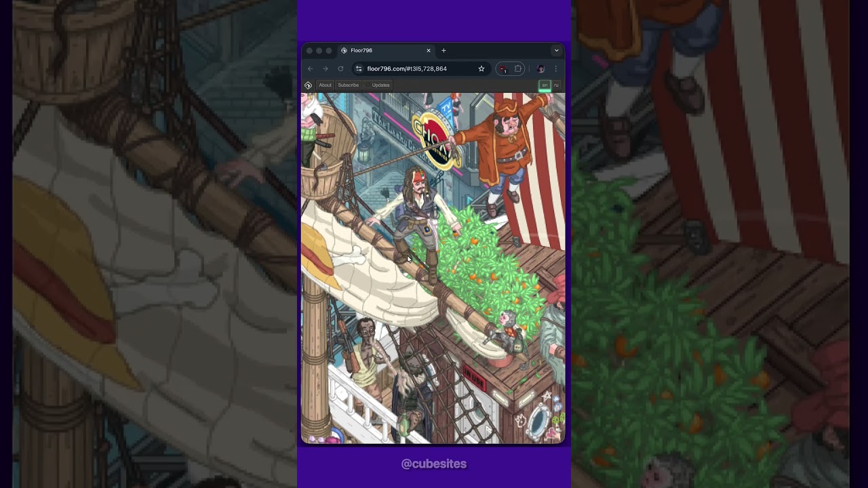Expand the tab search dropdown
Screen dimensions: 868x488
557,50
